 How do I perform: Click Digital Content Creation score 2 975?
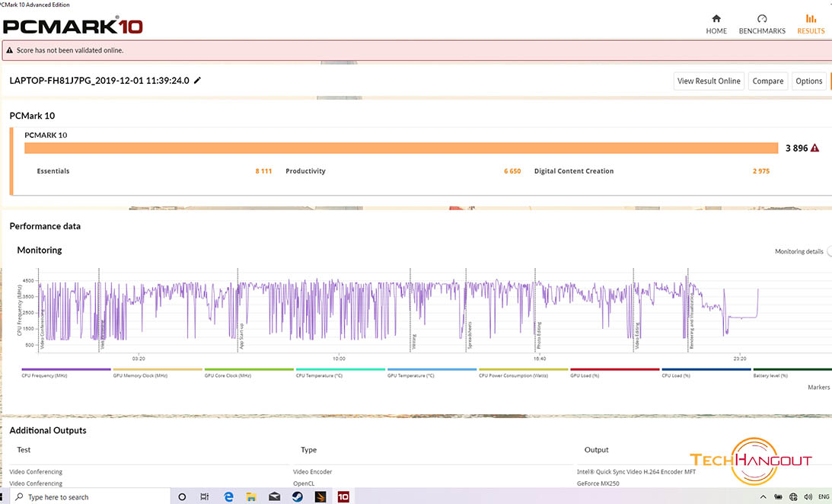[761, 171]
